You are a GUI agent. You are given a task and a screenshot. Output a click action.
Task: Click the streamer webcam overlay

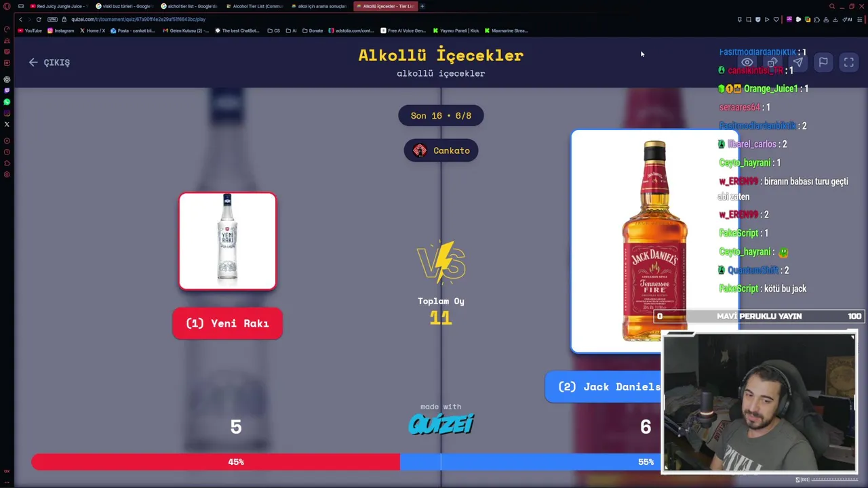(x=759, y=403)
